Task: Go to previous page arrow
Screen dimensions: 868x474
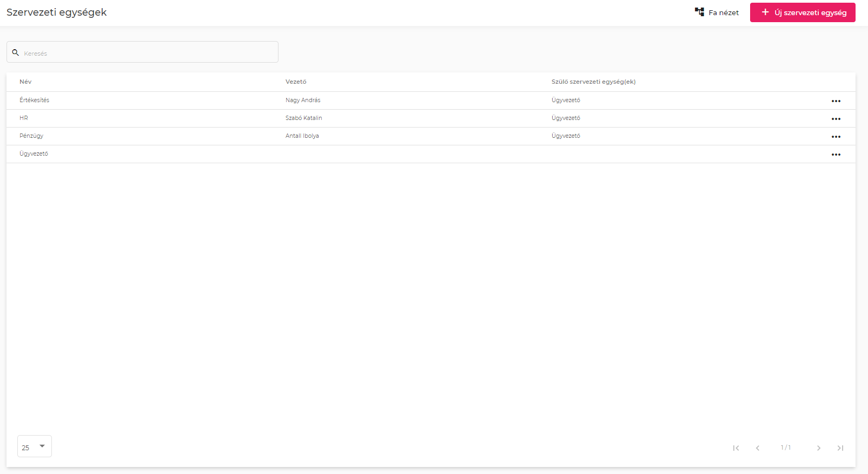Action: [758, 448]
